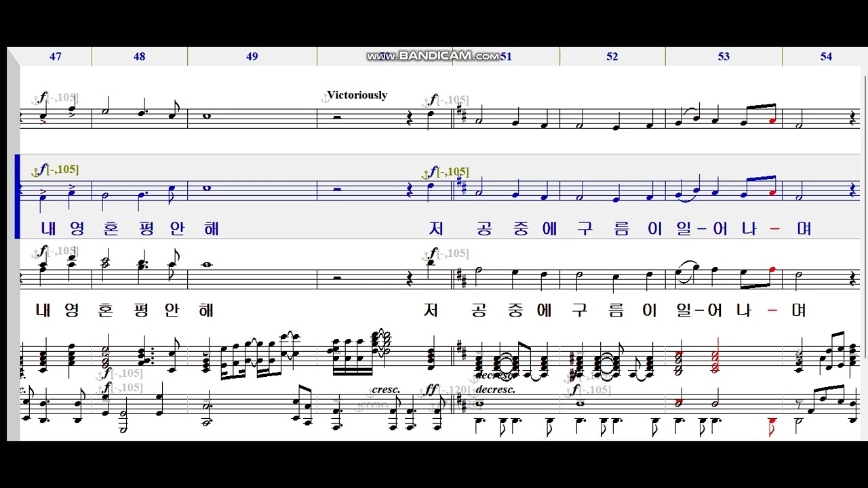Select the blue staff's measure 47 anchor icon
This screenshot has height=488, width=868.
pos(36,171)
